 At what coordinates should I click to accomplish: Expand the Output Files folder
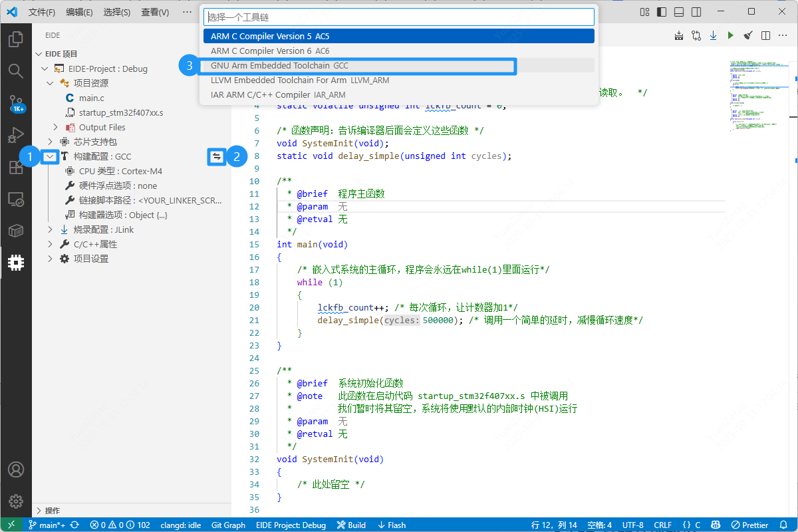tap(55, 127)
